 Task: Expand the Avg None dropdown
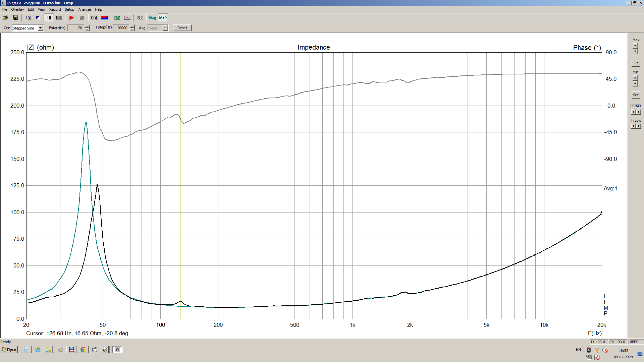tap(165, 28)
